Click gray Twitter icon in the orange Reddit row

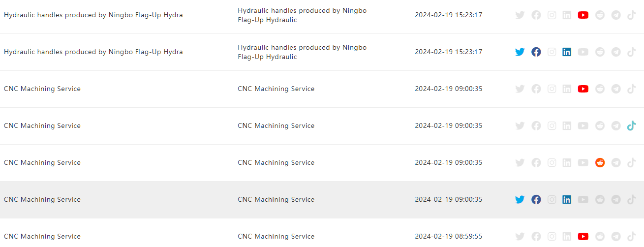(x=520, y=163)
